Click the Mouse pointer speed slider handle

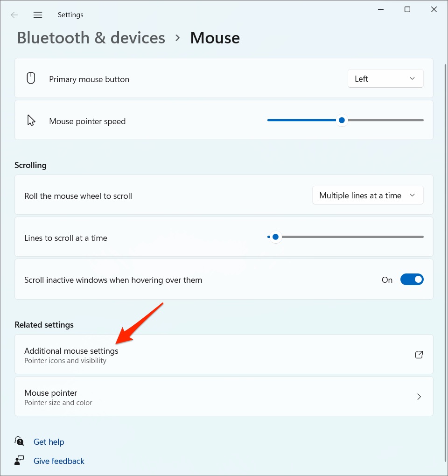coord(342,120)
